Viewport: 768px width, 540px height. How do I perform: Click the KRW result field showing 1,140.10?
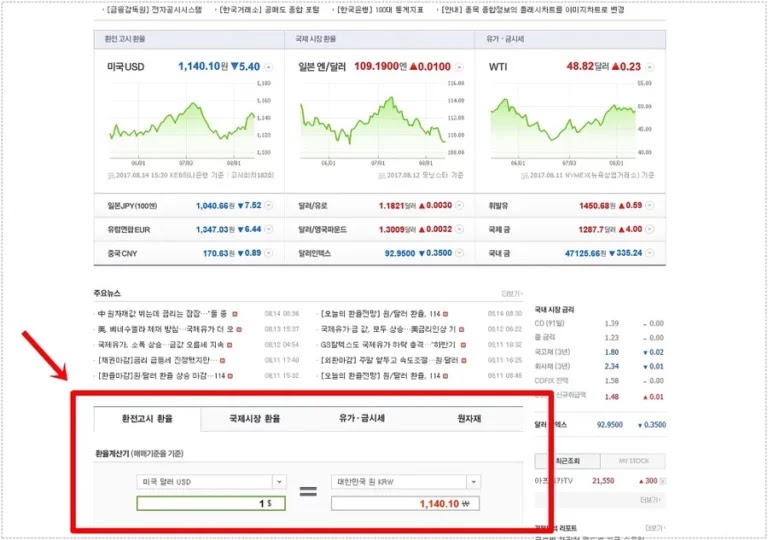coord(406,503)
